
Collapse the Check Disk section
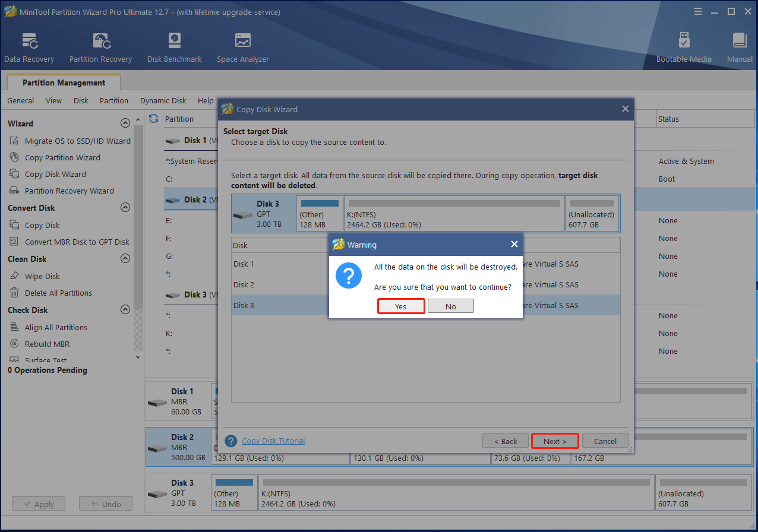(125, 310)
